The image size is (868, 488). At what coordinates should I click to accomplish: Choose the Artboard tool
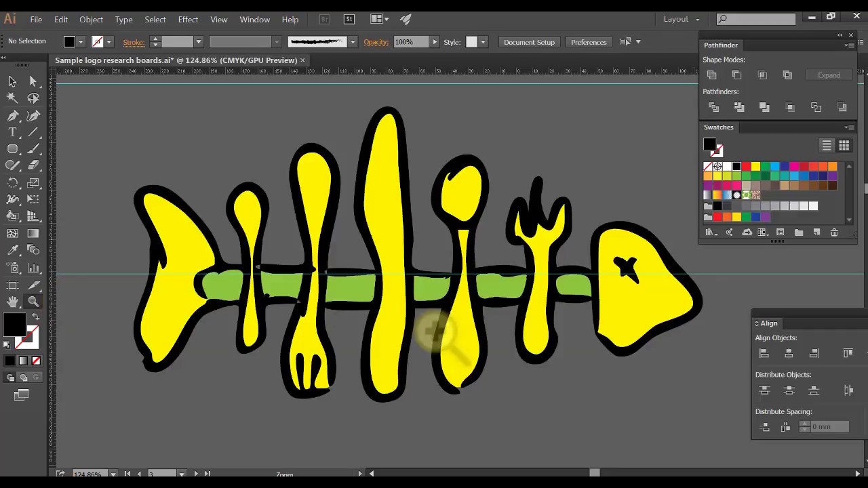12,285
